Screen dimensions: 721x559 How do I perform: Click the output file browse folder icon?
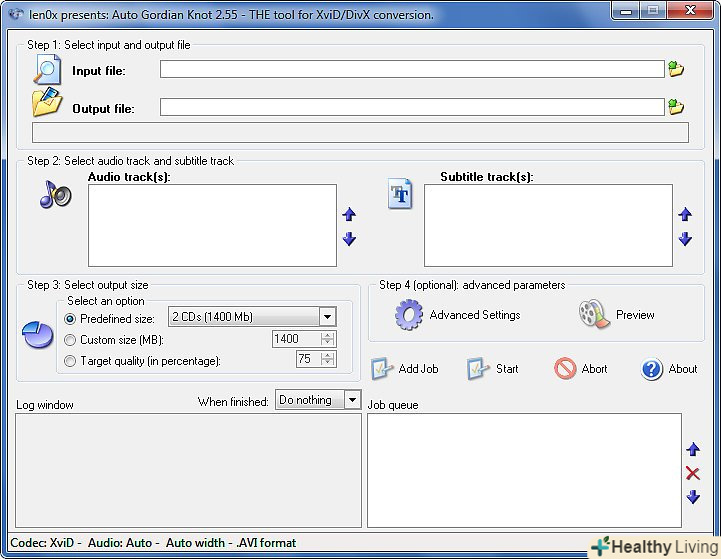676,107
